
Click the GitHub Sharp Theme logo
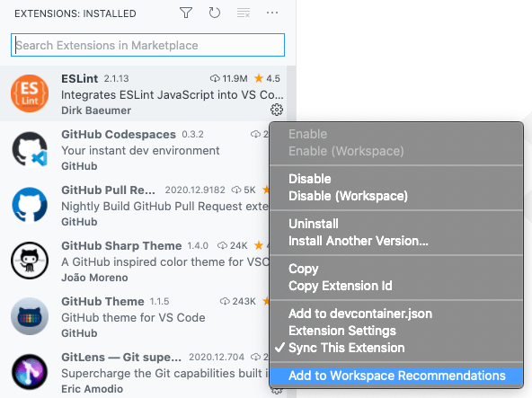click(x=30, y=261)
